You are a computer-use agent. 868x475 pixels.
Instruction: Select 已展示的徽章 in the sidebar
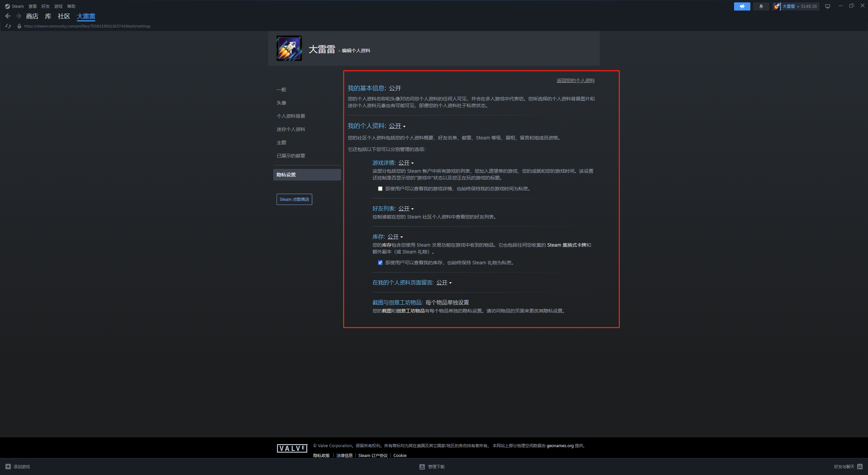pos(291,156)
